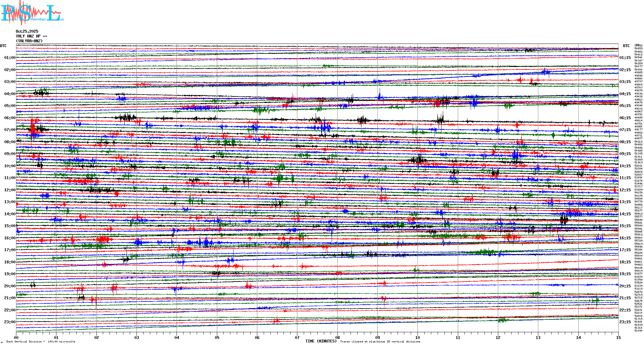The height and width of the screenshot is (346, 644).
Task: Click the VALY HNZ HP station label
Action: (31, 36)
